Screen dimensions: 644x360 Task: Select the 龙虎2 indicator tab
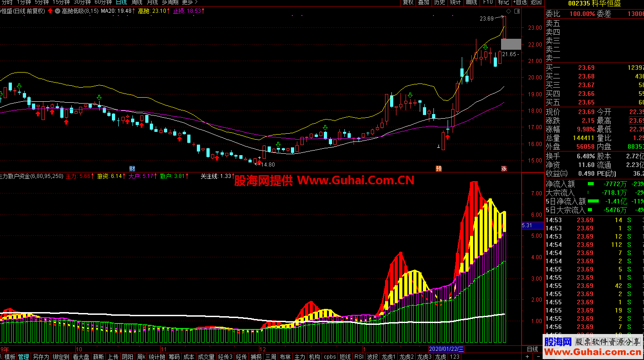click(x=406, y=357)
